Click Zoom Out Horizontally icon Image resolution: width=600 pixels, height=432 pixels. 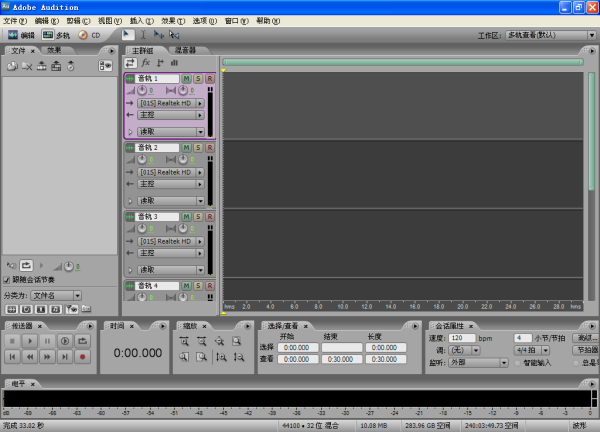click(202, 341)
